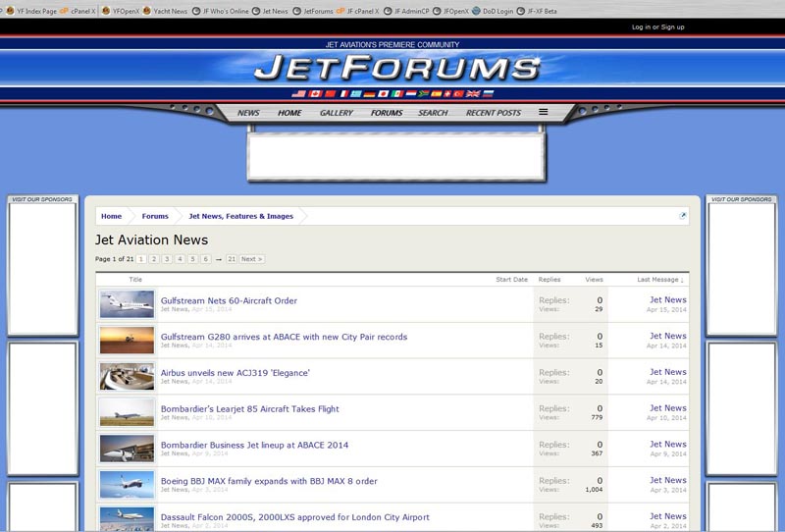This screenshot has width=785, height=532.
Task: Sort threads by Replies column header
Action: click(549, 280)
